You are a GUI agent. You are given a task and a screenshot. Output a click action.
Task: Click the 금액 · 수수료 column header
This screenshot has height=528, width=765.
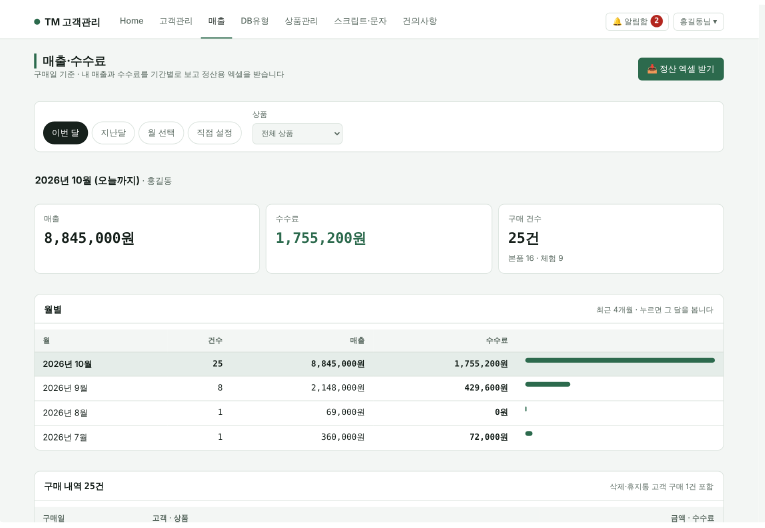point(692,518)
